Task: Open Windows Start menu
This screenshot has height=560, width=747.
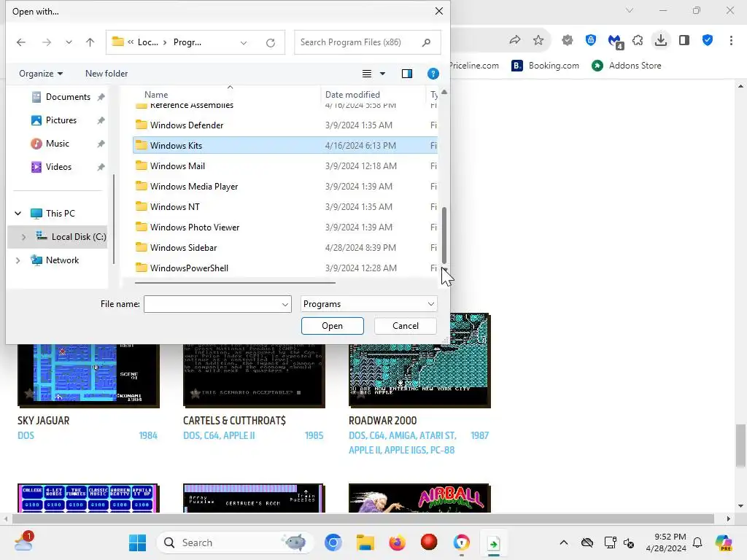Action: tap(138, 542)
